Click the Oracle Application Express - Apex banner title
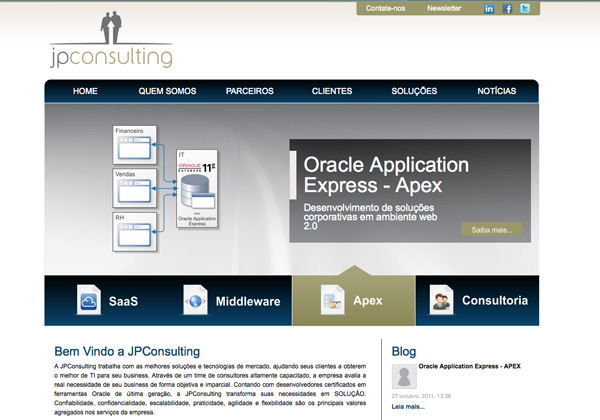This screenshot has height=420, width=600. [x=386, y=175]
